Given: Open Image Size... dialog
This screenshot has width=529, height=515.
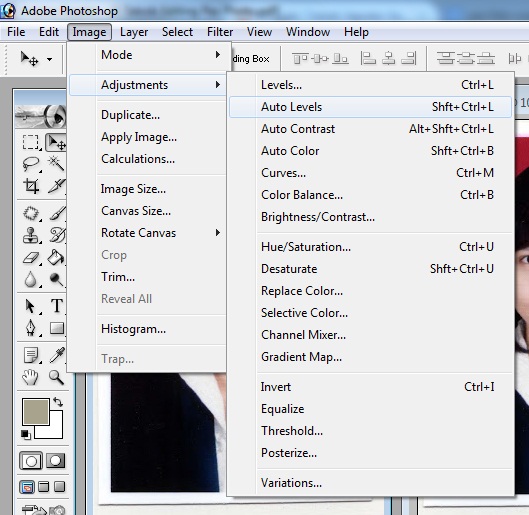Looking at the screenshot, I should pos(148,189).
